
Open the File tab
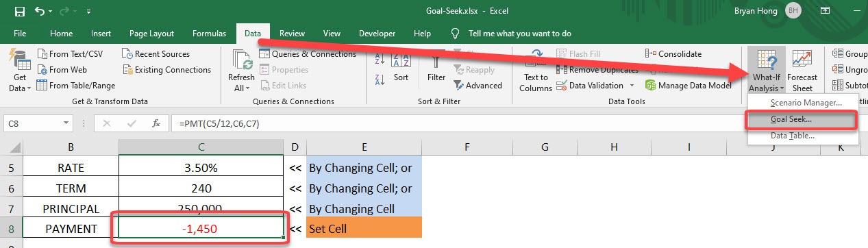point(20,33)
